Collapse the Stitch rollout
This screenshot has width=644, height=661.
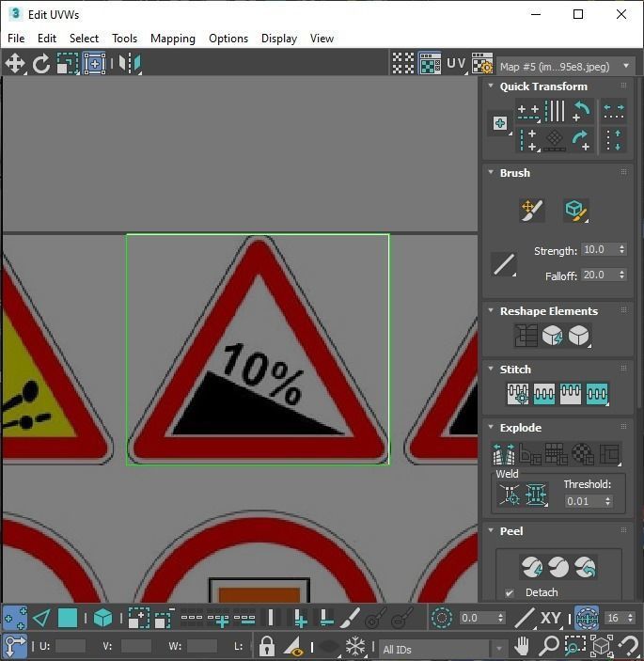(x=491, y=369)
